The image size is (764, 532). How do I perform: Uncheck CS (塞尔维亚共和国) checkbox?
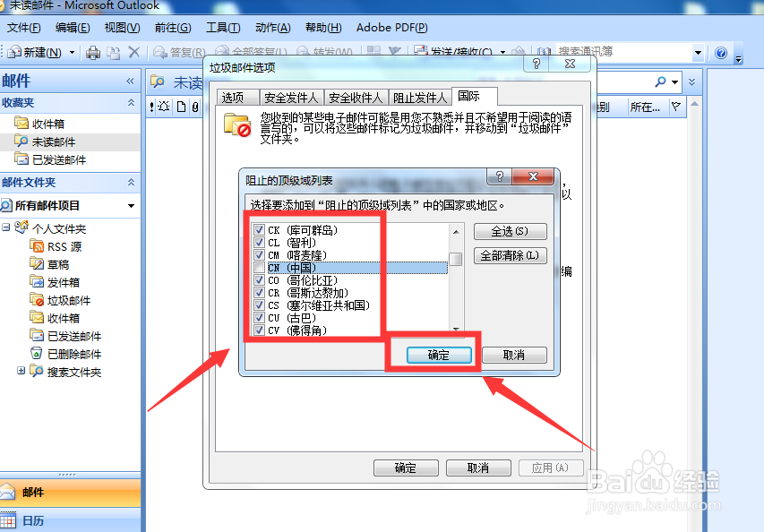pos(259,305)
